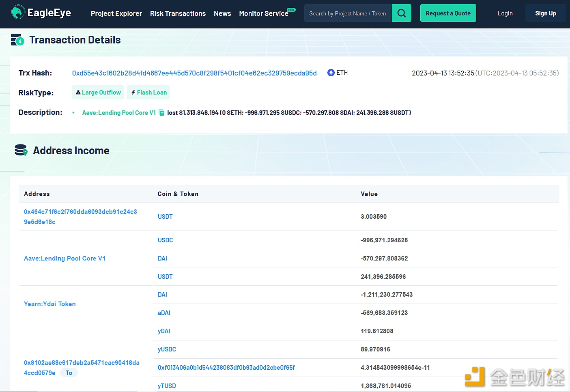The image size is (570, 392).
Task: Click the timestamp 2023-04-13 13:52:35
Action: click(443, 73)
